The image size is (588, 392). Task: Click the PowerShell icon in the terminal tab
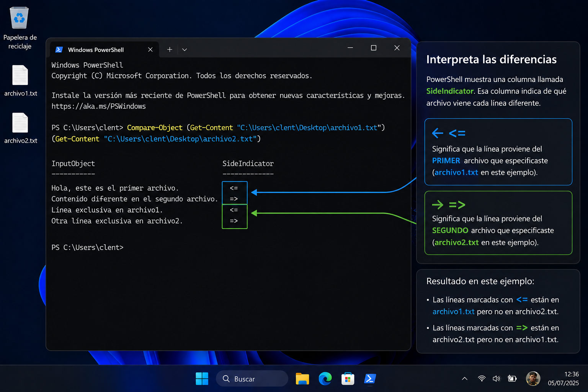click(x=59, y=50)
